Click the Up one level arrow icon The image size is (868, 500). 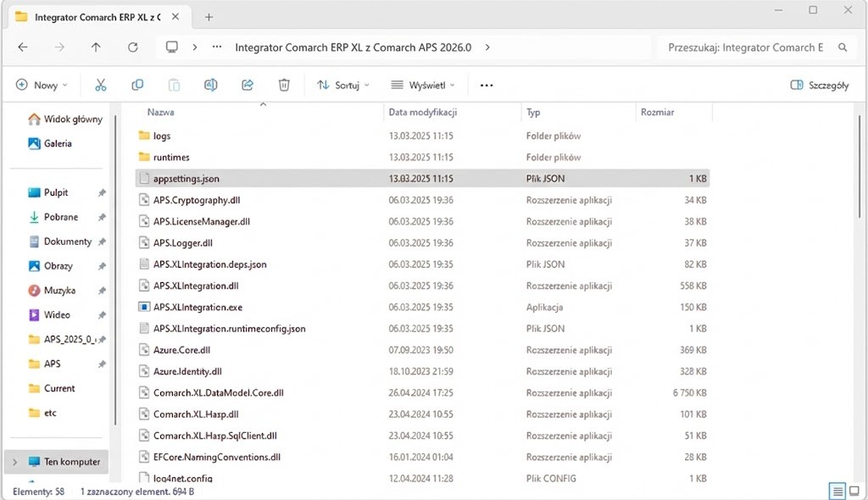coord(96,47)
